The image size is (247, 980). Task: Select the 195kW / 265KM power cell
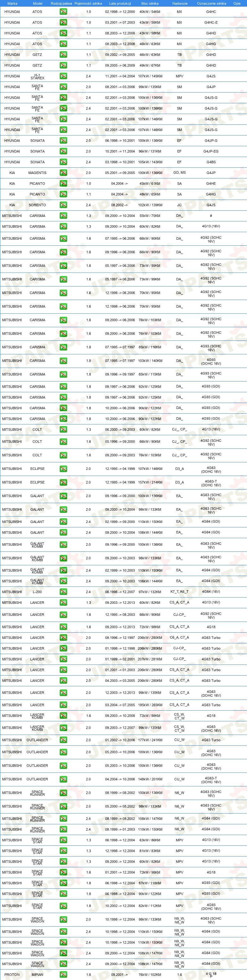click(150, 705)
